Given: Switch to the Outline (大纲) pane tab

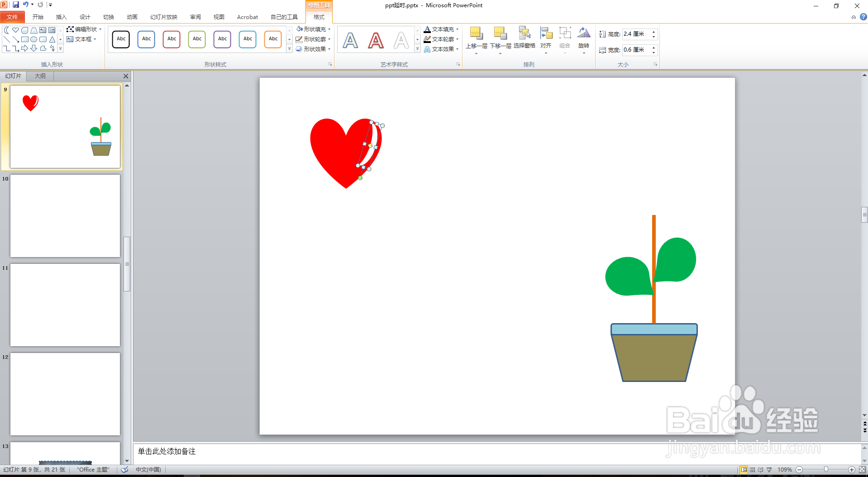Looking at the screenshot, I should coord(40,76).
